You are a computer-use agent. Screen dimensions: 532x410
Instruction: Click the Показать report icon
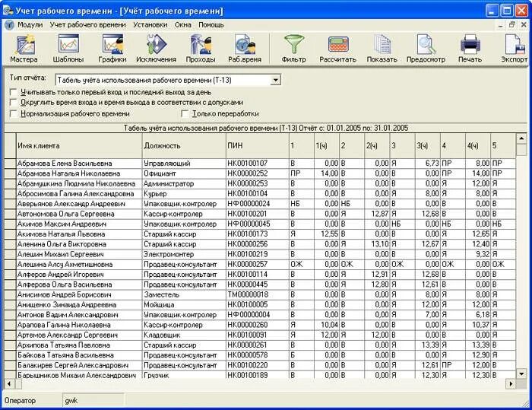tap(382, 49)
